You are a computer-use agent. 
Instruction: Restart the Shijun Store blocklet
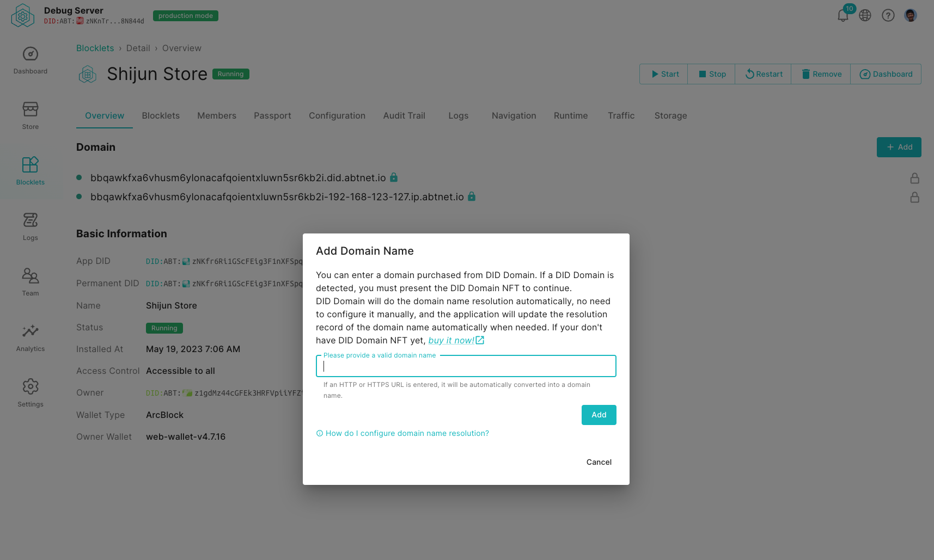762,73
